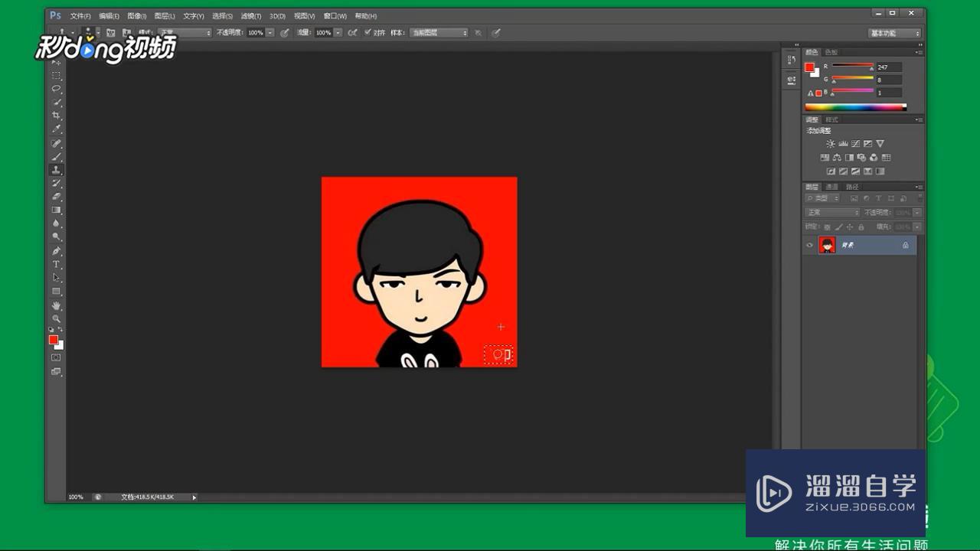Select the Eraser tool

(x=56, y=197)
